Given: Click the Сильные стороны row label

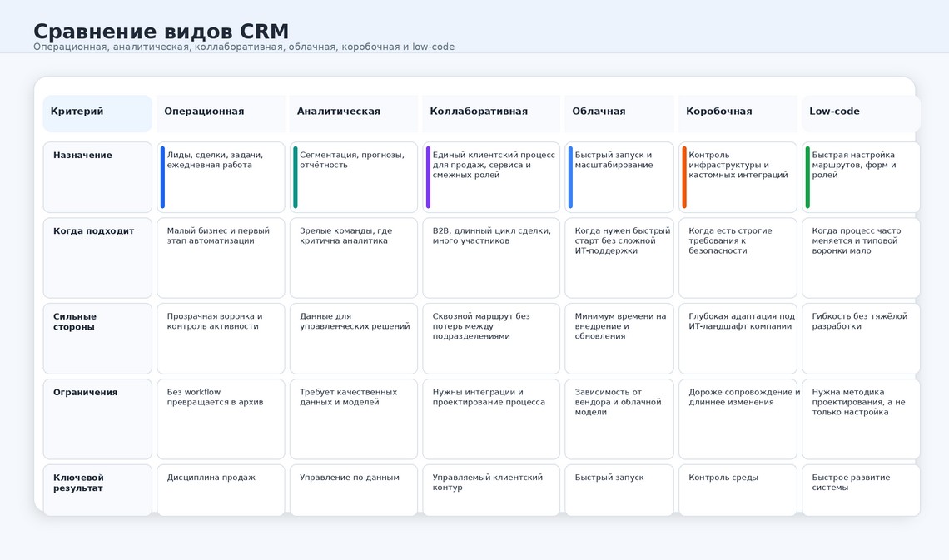Looking at the screenshot, I should pos(97,339).
